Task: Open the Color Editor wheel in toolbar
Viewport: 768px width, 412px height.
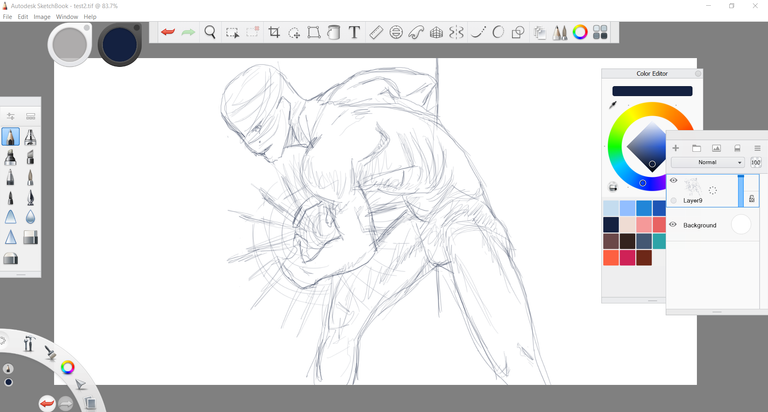Action: (x=580, y=32)
